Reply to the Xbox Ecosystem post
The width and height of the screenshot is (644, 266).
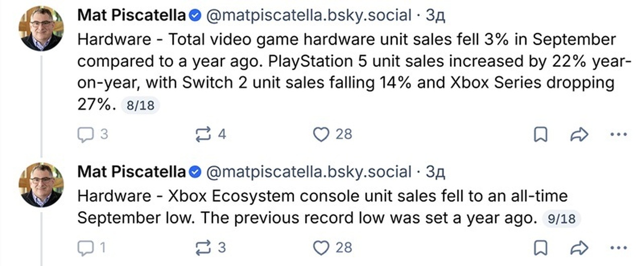point(92,247)
